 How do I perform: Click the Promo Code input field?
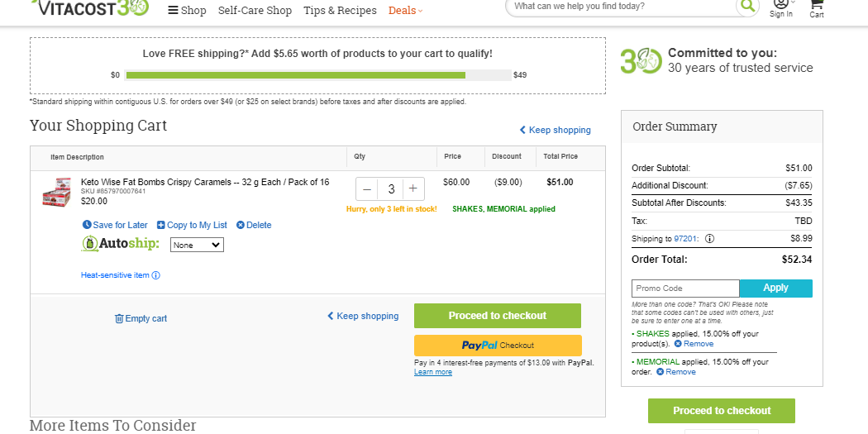[x=685, y=289]
